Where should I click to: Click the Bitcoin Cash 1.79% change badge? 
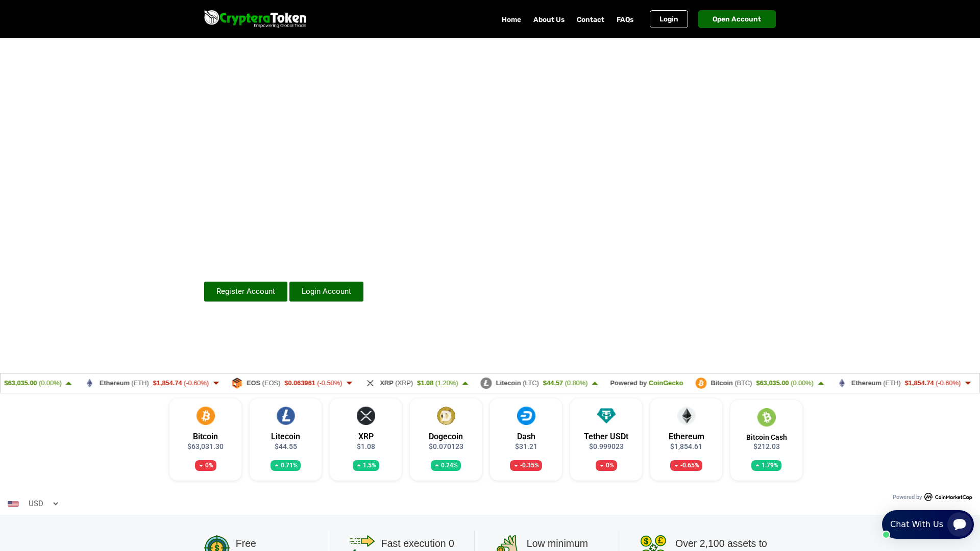click(767, 465)
